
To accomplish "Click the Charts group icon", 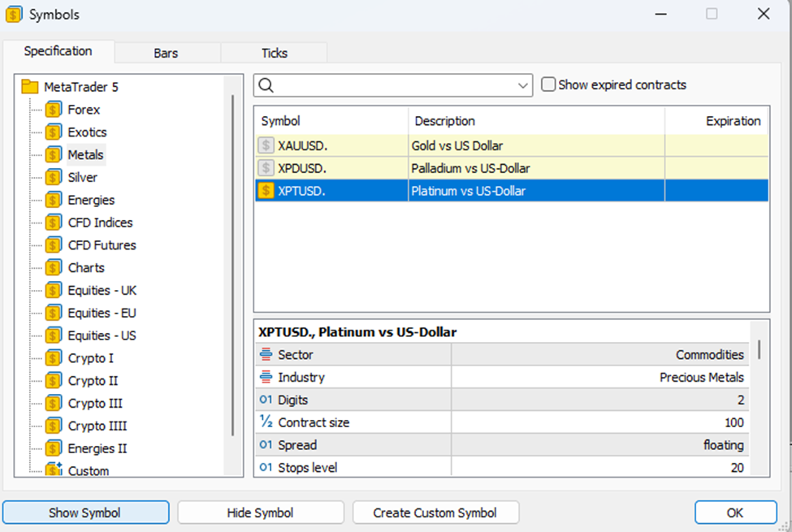I will pos(53,268).
